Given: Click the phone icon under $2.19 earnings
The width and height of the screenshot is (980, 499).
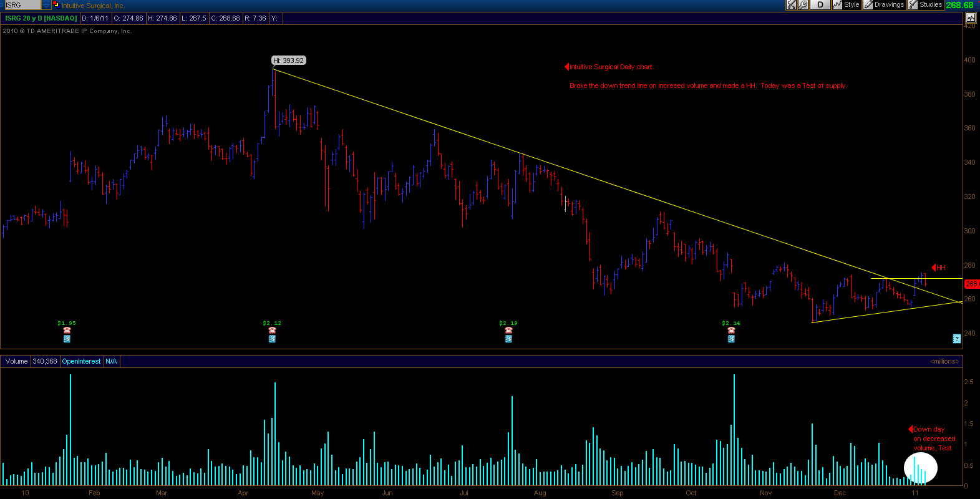Looking at the screenshot, I should pos(508,331).
